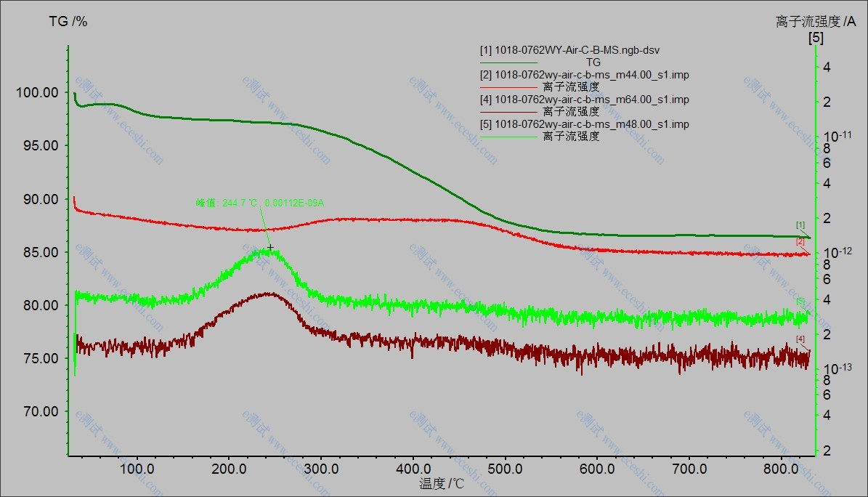Click the peak marker cross on the green curve
This screenshot has height=497, width=868.
pyautogui.click(x=271, y=248)
